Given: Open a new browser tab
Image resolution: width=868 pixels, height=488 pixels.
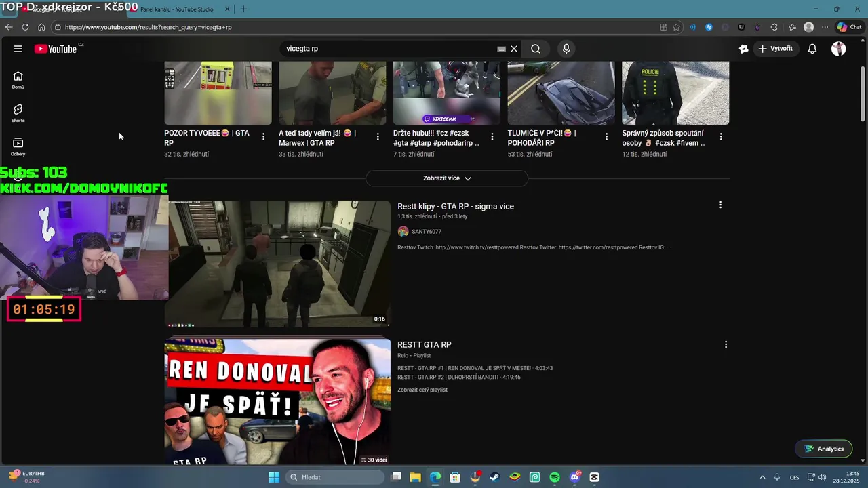Looking at the screenshot, I should point(243,9).
